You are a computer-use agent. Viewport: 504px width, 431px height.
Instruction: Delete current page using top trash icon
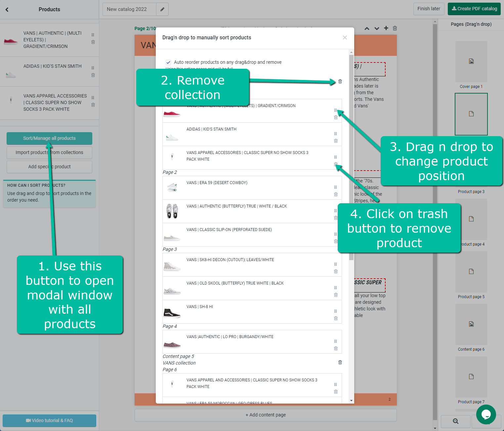point(395,28)
